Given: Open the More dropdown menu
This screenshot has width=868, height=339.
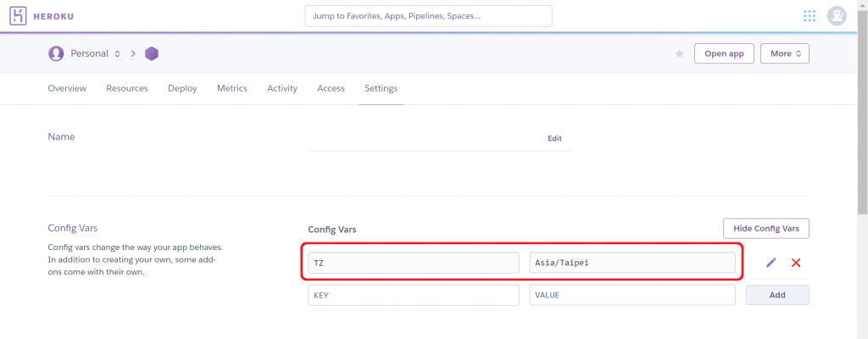Looking at the screenshot, I should coord(784,53).
